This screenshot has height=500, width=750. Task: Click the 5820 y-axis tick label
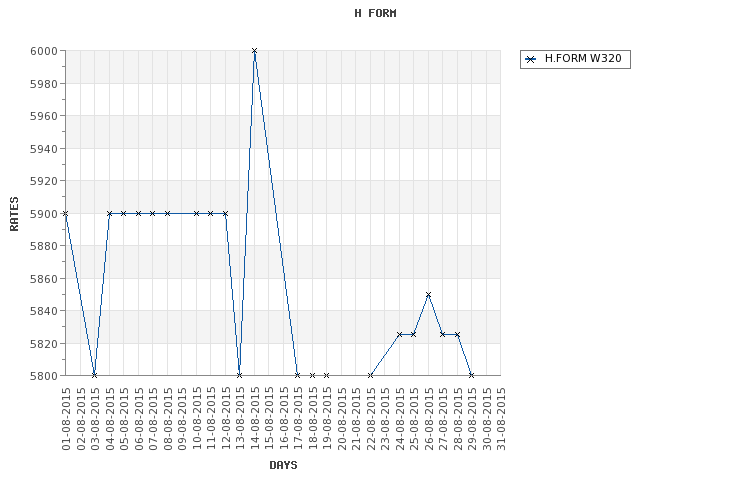point(44,344)
